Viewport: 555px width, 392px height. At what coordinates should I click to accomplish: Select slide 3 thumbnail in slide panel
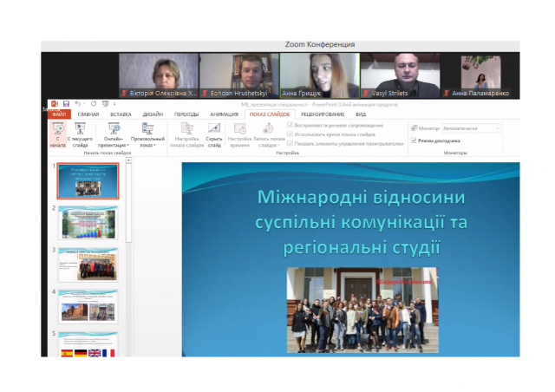click(x=88, y=265)
